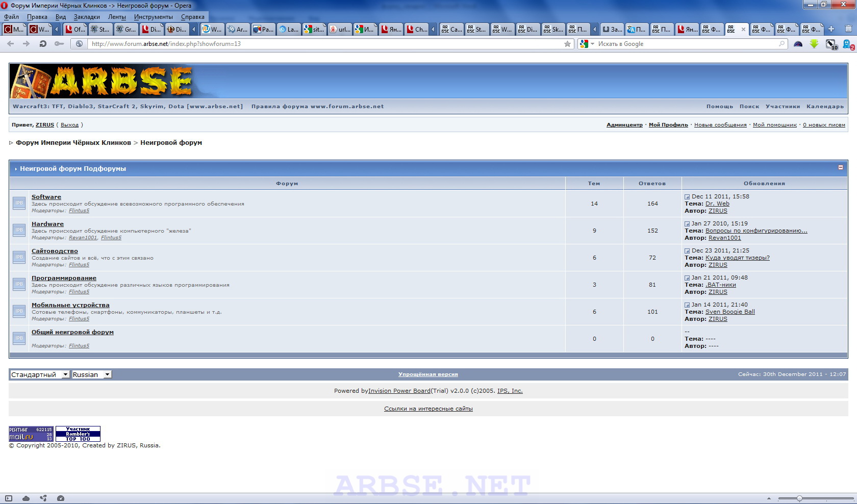
Task: Open the Закладки menu
Action: pyautogui.click(x=87, y=17)
